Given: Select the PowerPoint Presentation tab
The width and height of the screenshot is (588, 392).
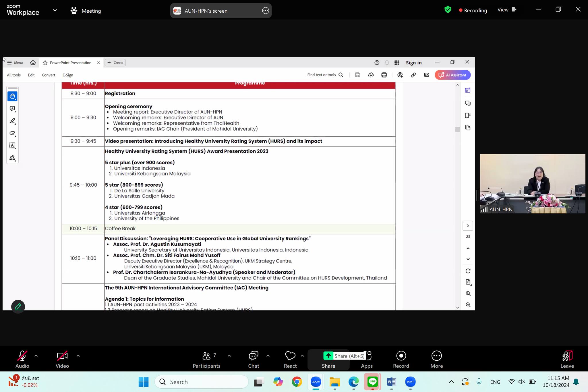Looking at the screenshot, I should (x=71, y=63).
